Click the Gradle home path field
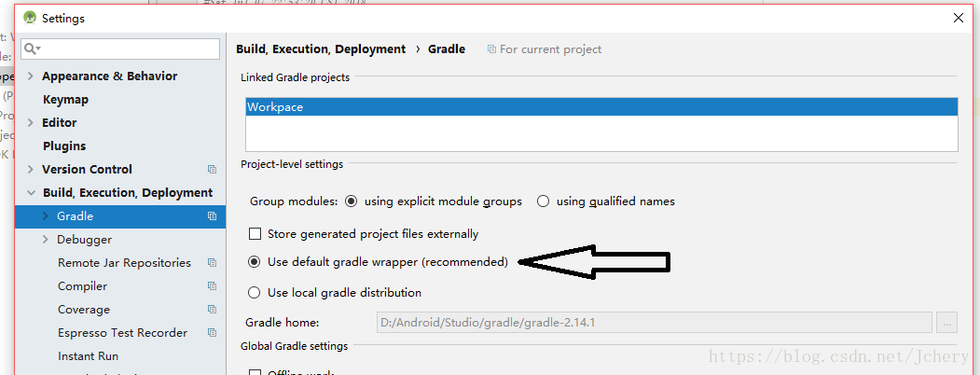 coord(654,323)
